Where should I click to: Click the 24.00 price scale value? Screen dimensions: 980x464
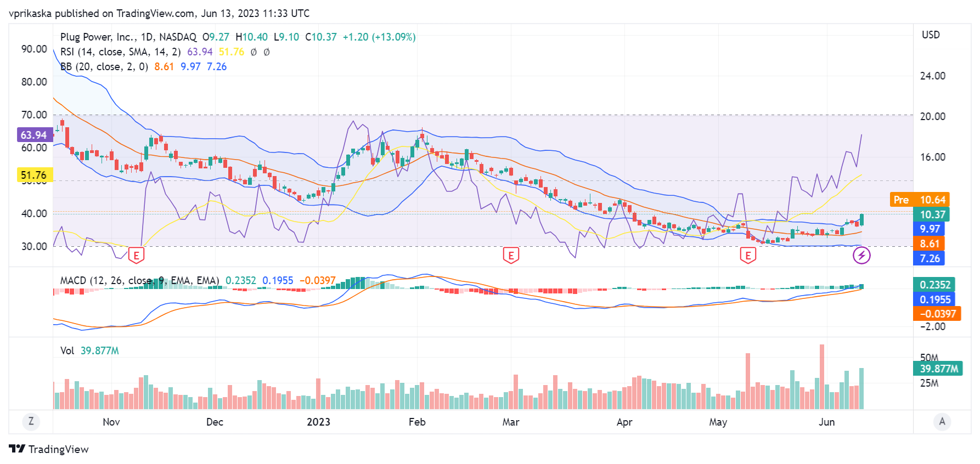tap(932, 76)
